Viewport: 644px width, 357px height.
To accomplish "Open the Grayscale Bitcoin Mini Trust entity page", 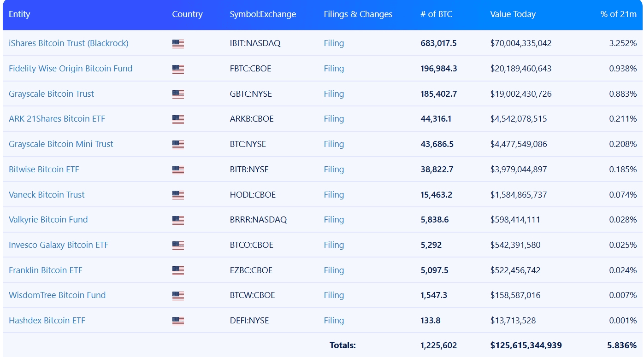I will [x=61, y=144].
